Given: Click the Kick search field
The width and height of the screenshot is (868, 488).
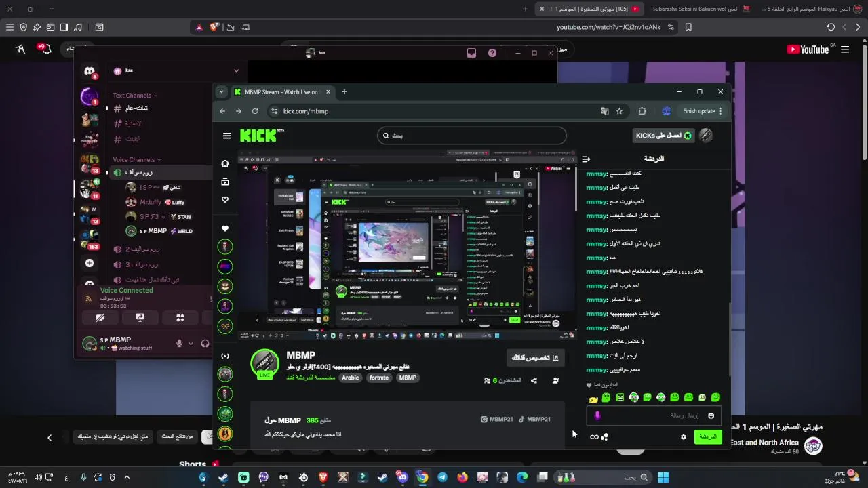Looking at the screenshot, I should coord(471,136).
